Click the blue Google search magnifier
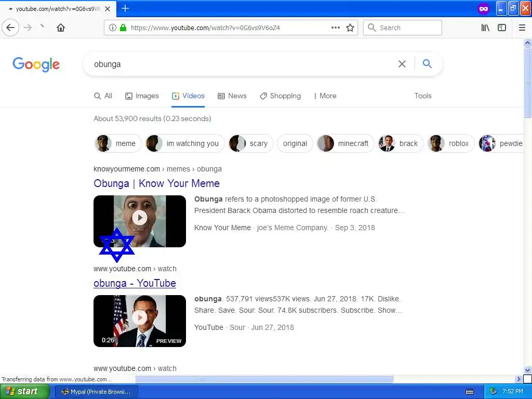The width and height of the screenshot is (532, 399). point(427,63)
